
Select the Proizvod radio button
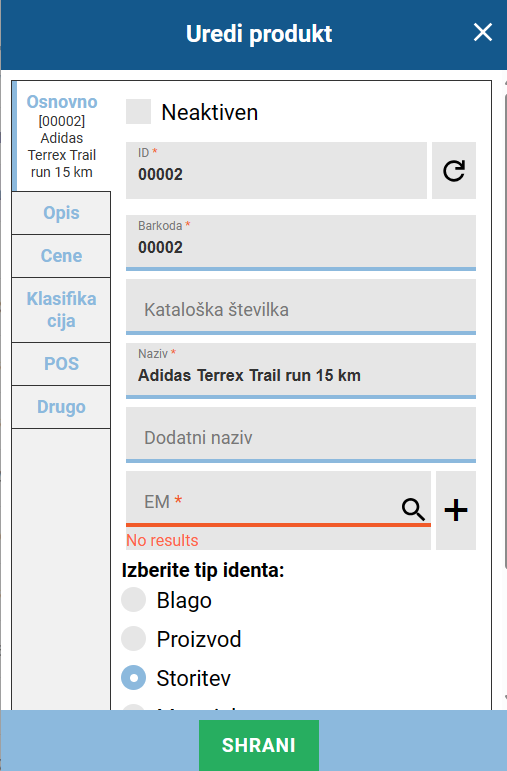coord(134,638)
